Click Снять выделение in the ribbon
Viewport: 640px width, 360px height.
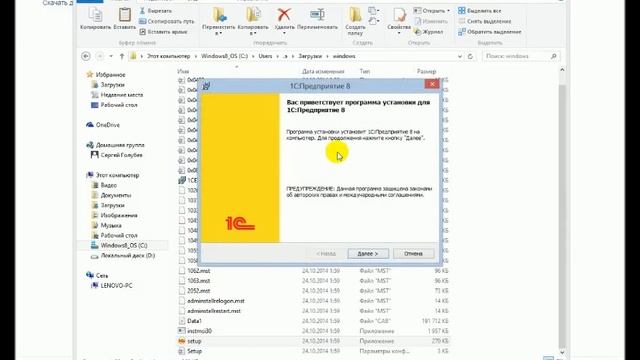pos(484,21)
